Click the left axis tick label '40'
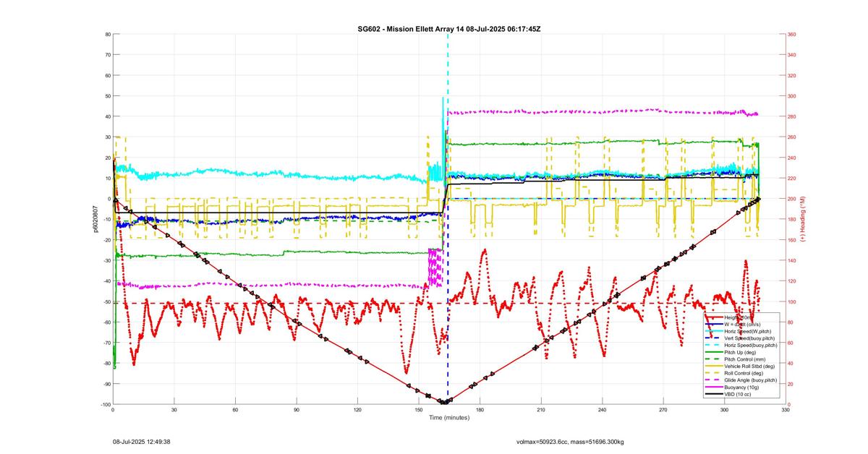The width and height of the screenshot is (868, 454). [x=106, y=116]
